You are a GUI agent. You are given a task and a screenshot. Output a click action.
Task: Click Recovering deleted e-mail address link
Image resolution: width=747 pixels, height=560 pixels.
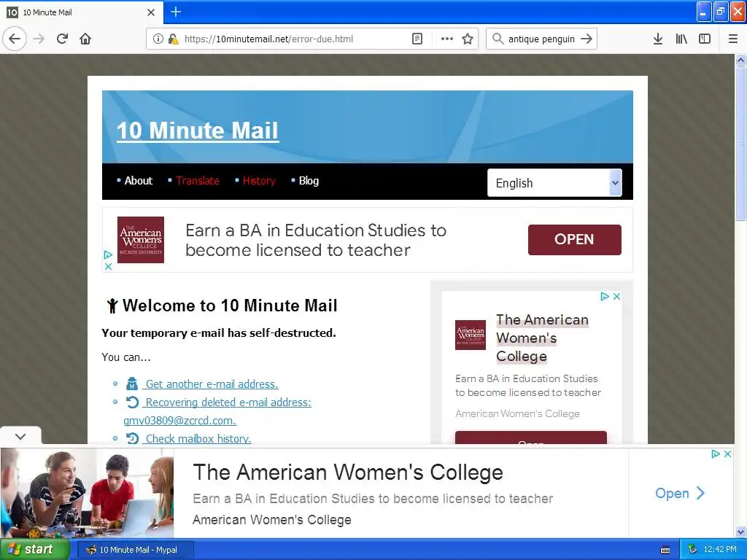228,402
